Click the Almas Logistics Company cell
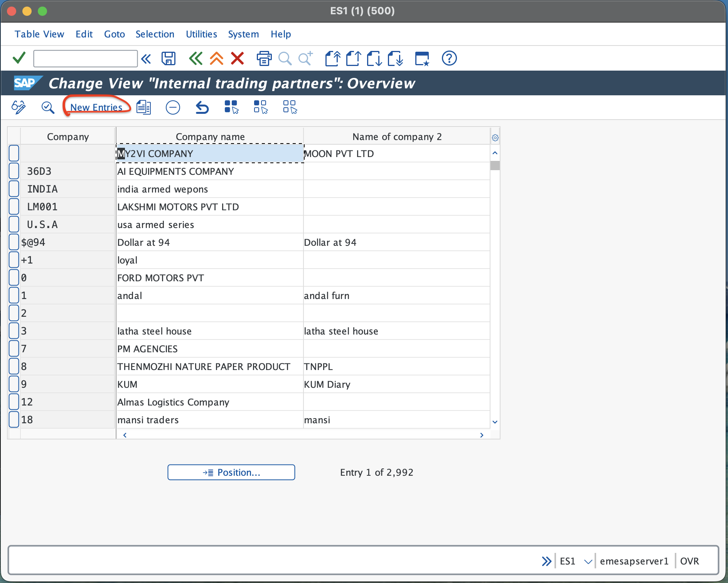The image size is (728, 583). (210, 402)
